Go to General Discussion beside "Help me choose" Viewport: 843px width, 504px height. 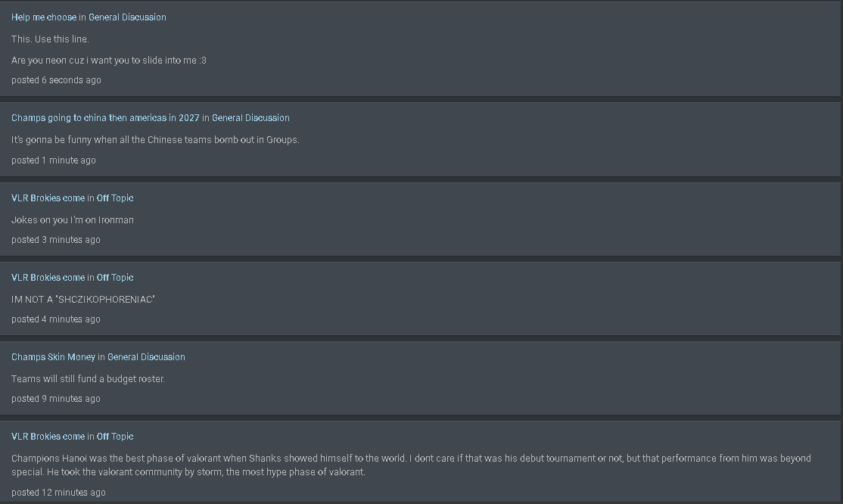click(127, 17)
